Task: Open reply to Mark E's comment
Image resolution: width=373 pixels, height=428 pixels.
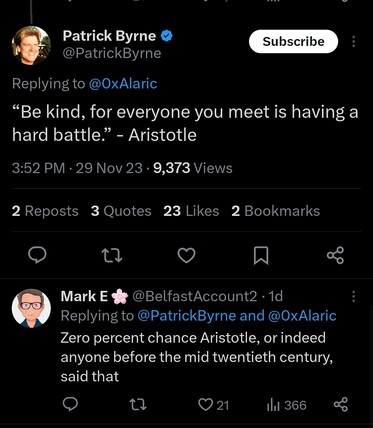Action: pyautogui.click(x=70, y=405)
